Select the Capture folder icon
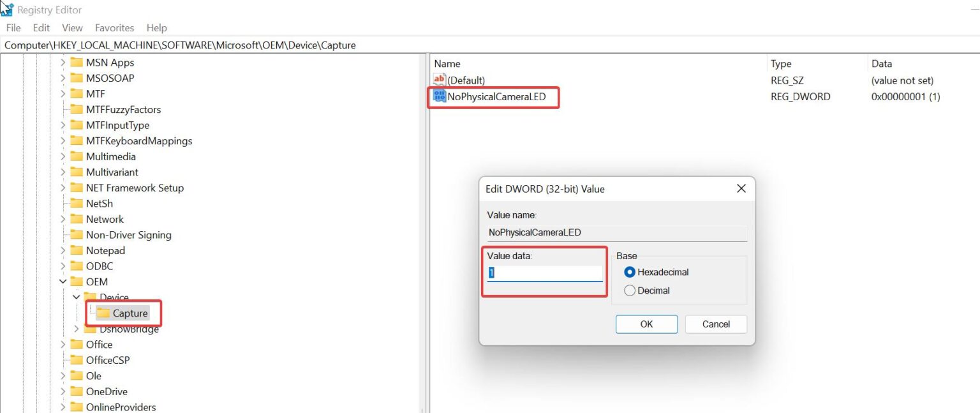980x413 pixels. click(x=105, y=313)
